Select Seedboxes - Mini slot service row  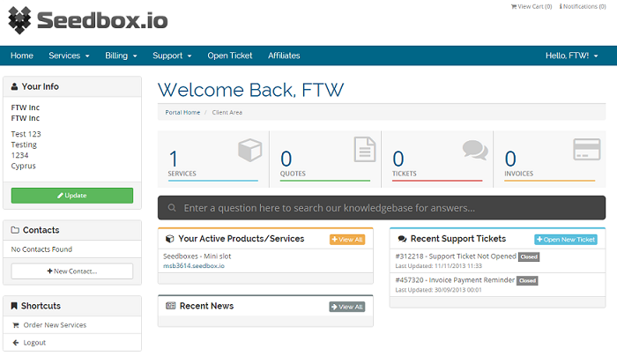coord(265,261)
